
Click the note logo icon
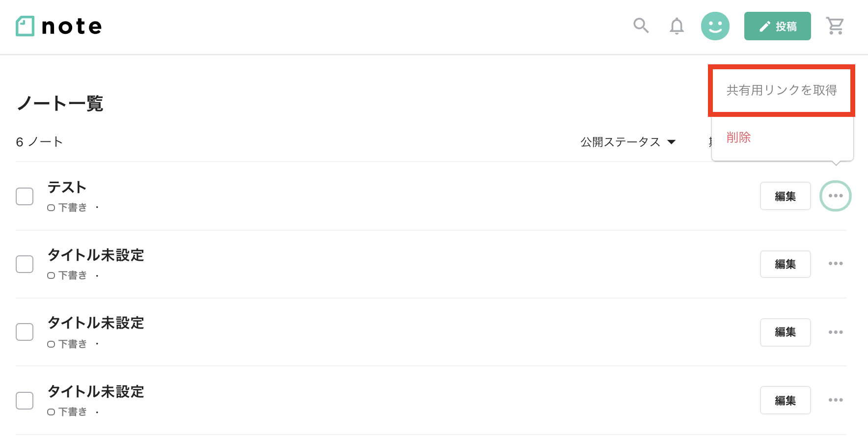point(25,26)
